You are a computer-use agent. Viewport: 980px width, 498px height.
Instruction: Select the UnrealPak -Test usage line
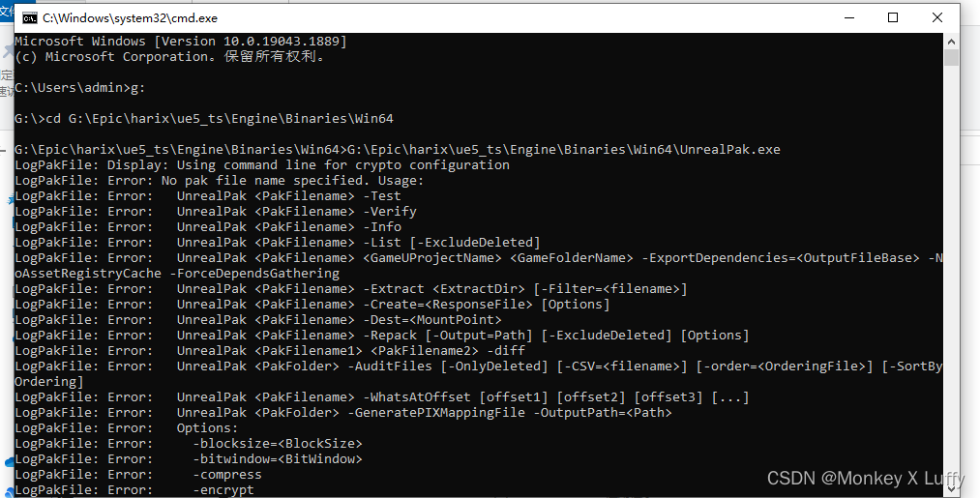pos(208,196)
